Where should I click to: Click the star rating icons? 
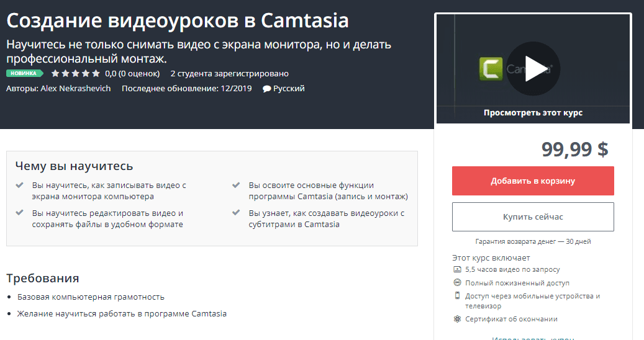(76, 73)
